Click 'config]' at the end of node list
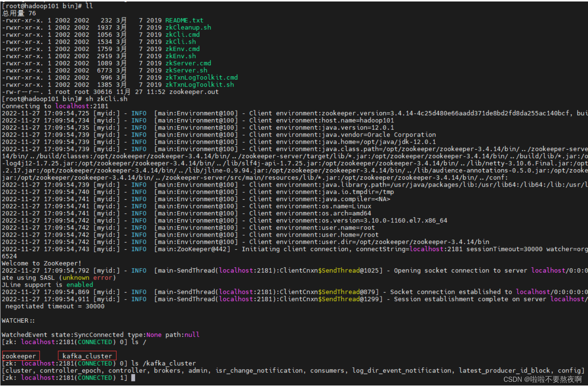This screenshot has height=387, width=588. tap(571, 370)
